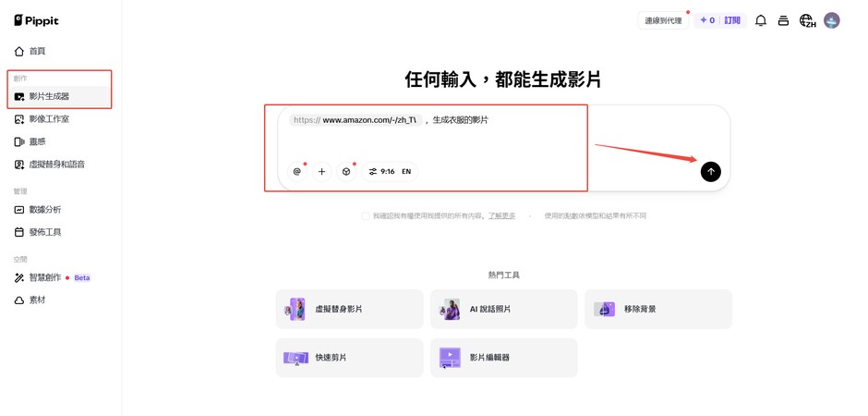Click the cube product button

[346, 172]
